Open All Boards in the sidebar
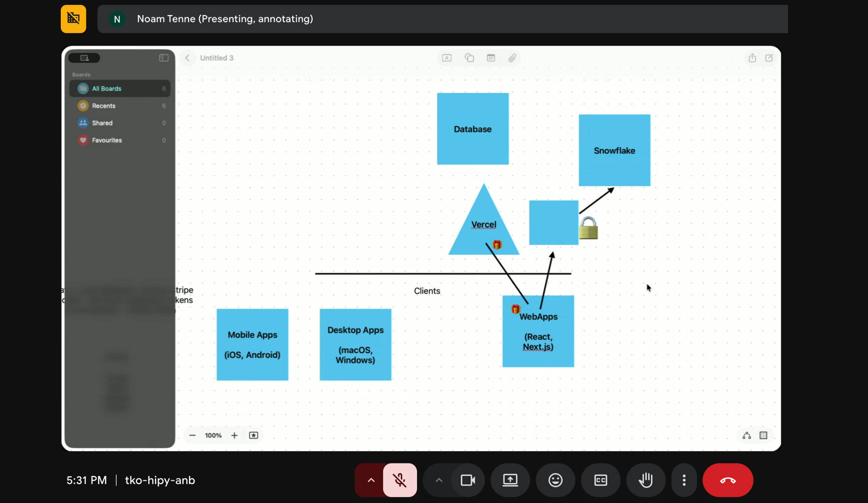 [x=120, y=89]
